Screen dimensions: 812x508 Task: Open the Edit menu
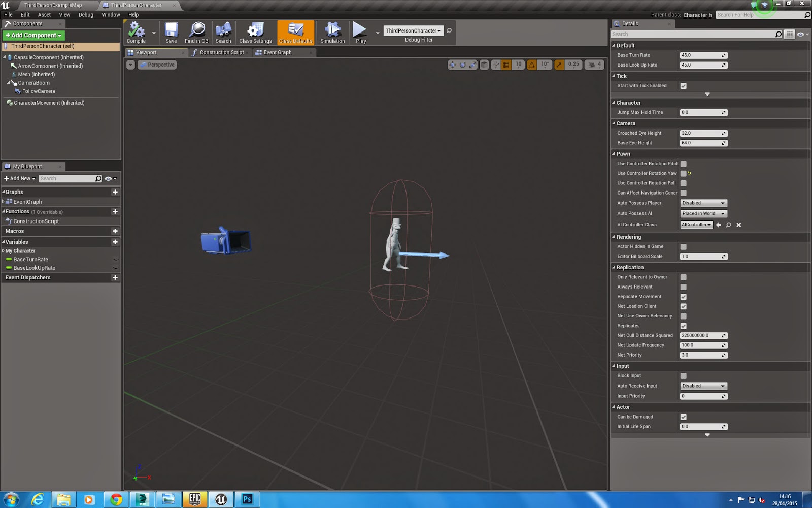point(25,15)
